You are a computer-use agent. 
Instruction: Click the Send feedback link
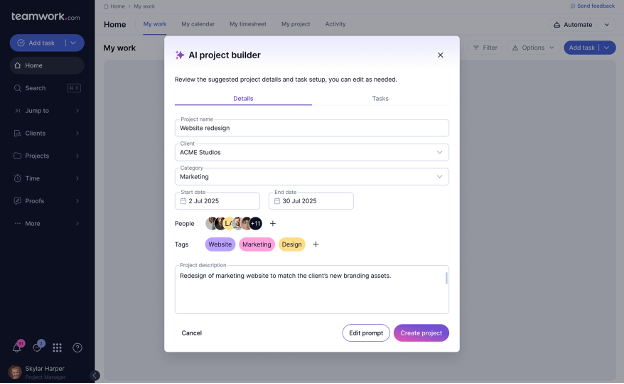pyautogui.click(x=593, y=6)
